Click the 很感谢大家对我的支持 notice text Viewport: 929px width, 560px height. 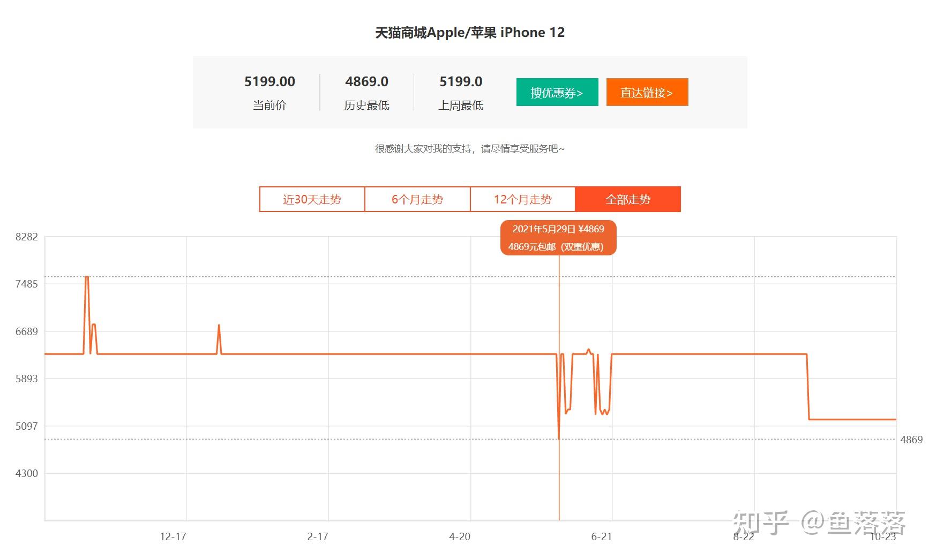pyautogui.click(x=470, y=149)
